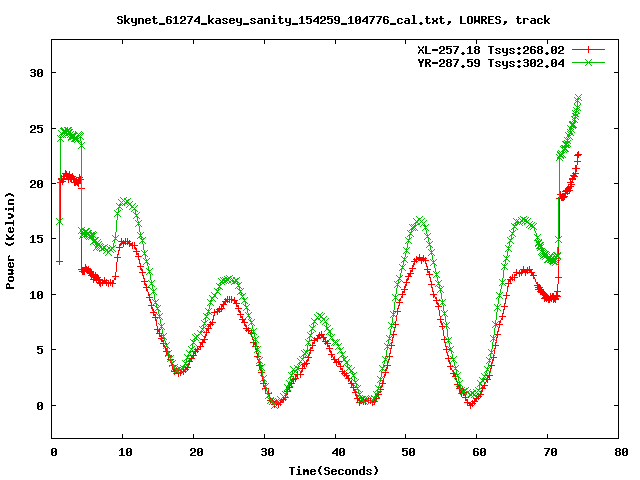Click the 25 tick label on the y-axis

click(36, 129)
